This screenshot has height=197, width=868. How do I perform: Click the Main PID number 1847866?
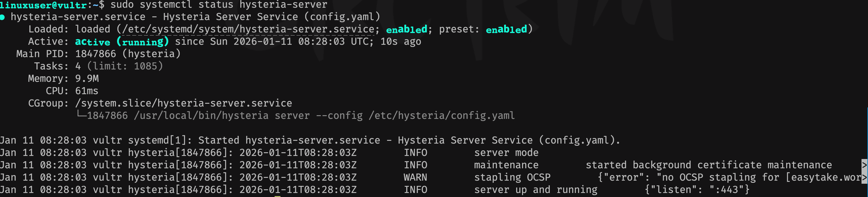[95, 54]
